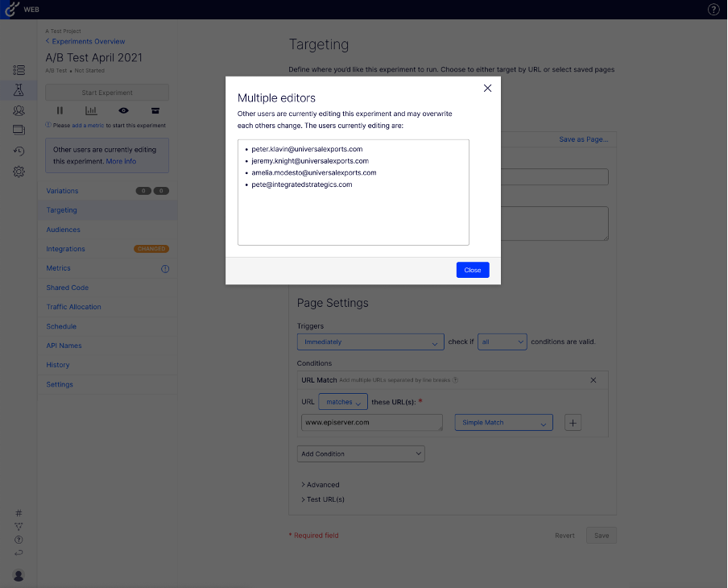Open the results bar chart icon
The width and height of the screenshot is (728, 588).
click(x=91, y=111)
